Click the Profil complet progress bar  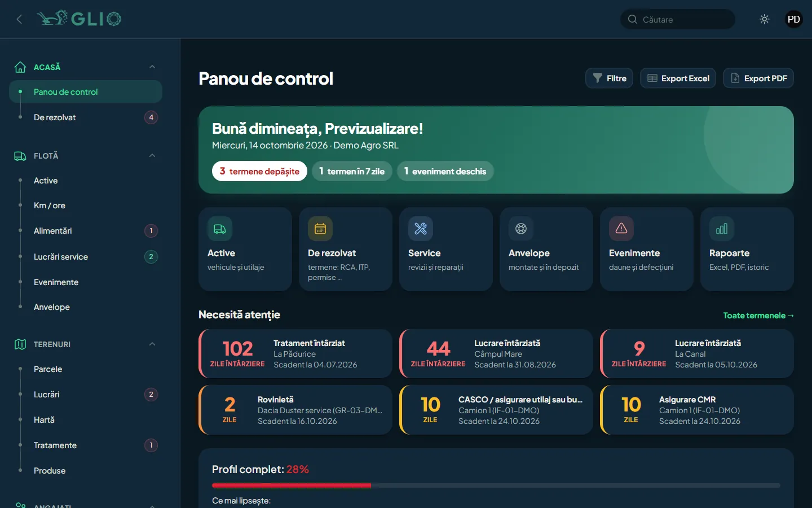496,485
